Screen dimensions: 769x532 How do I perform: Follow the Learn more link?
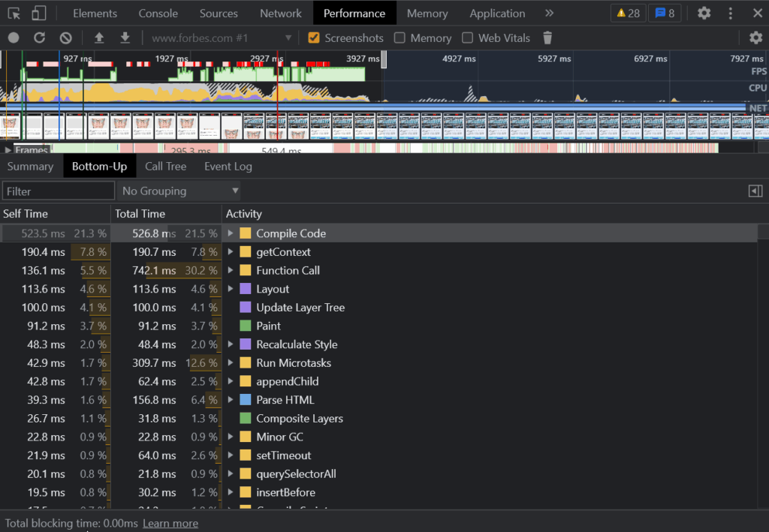click(x=170, y=523)
